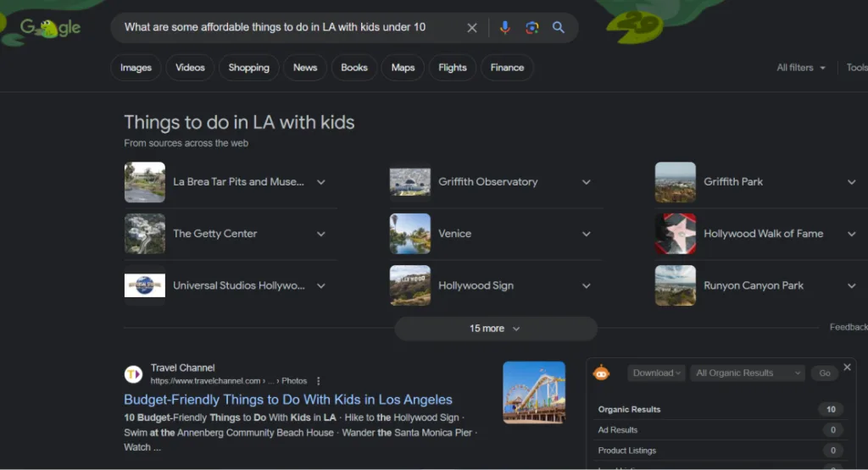Viewport: 868px width, 470px height.
Task: Open the All filters dropdown
Action: [800, 68]
